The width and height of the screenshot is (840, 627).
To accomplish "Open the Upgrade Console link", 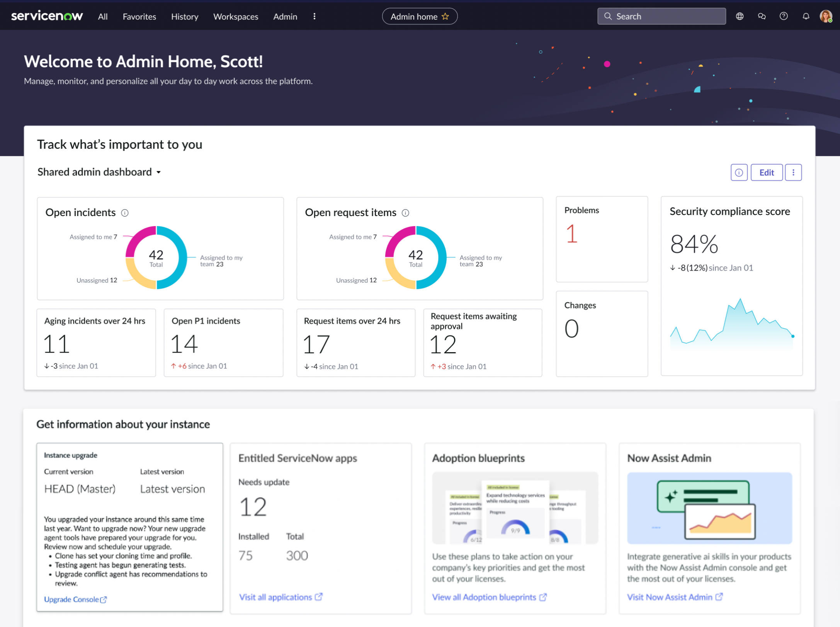I will coord(71,599).
